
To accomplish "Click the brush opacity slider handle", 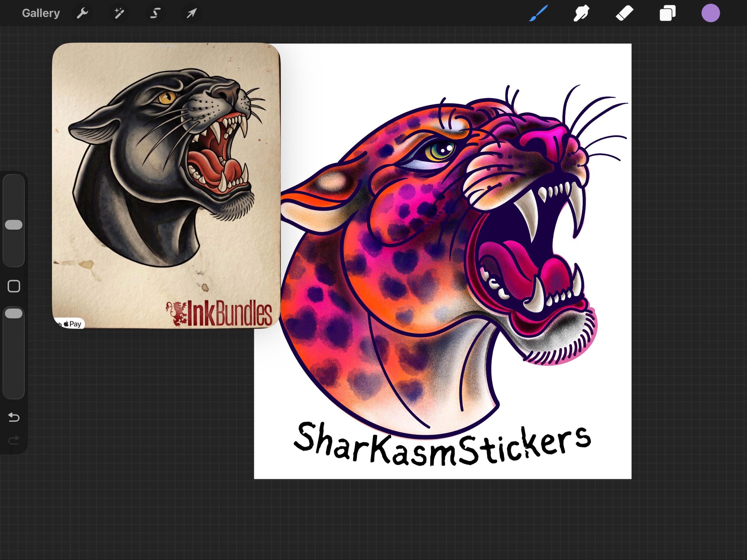I will click(14, 313).
